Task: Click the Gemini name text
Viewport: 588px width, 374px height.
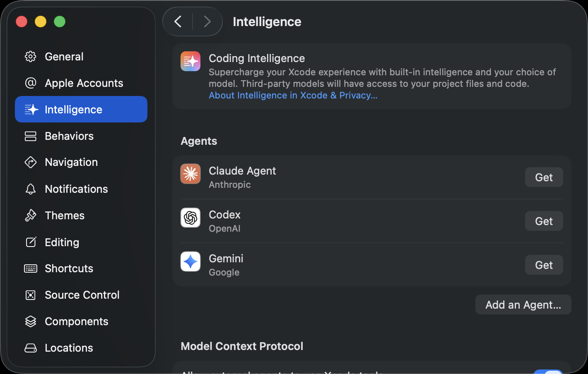Action: click(x=226, y=259)
